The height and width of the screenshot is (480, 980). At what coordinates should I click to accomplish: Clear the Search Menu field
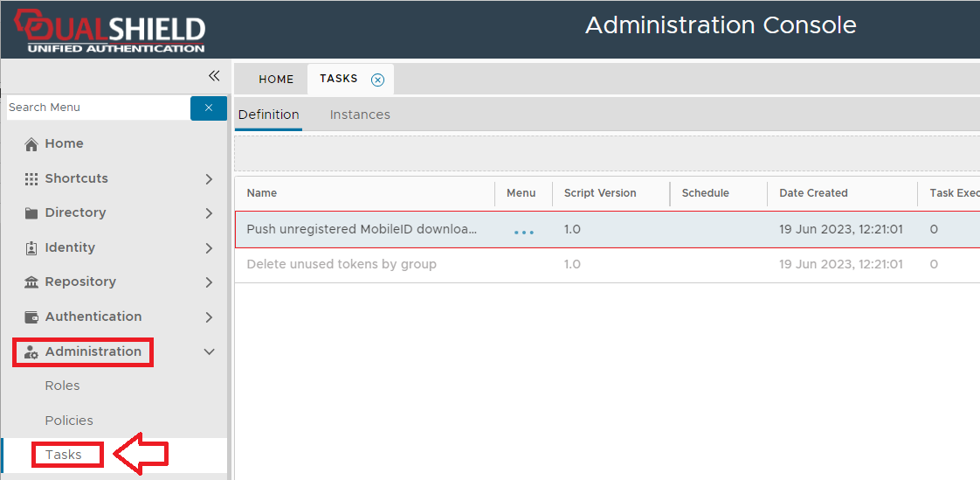coord(208,108)
